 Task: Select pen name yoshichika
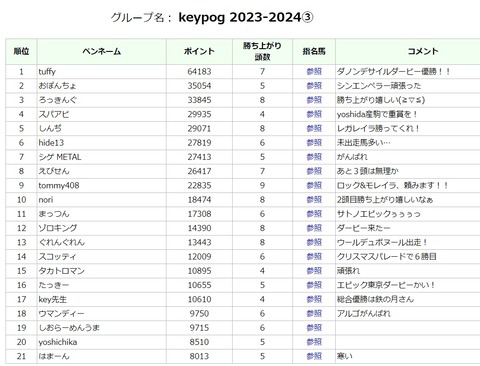58,342
